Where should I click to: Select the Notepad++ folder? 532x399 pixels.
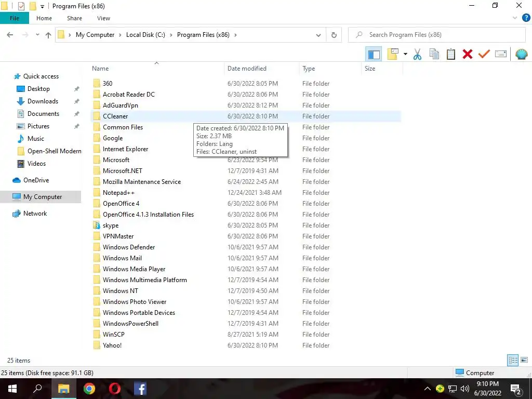pyautogui.click(x=118, y=193)
